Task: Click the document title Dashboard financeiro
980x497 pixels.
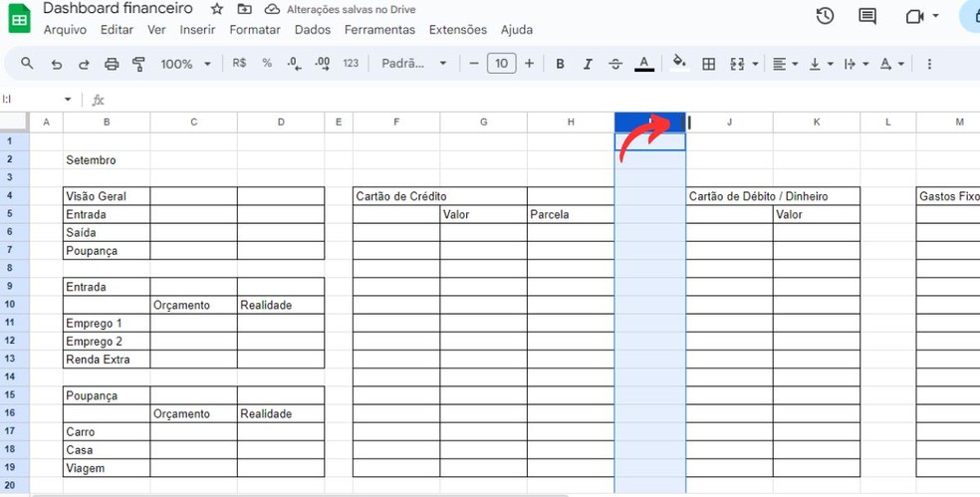Action: [x=118, y=9]
